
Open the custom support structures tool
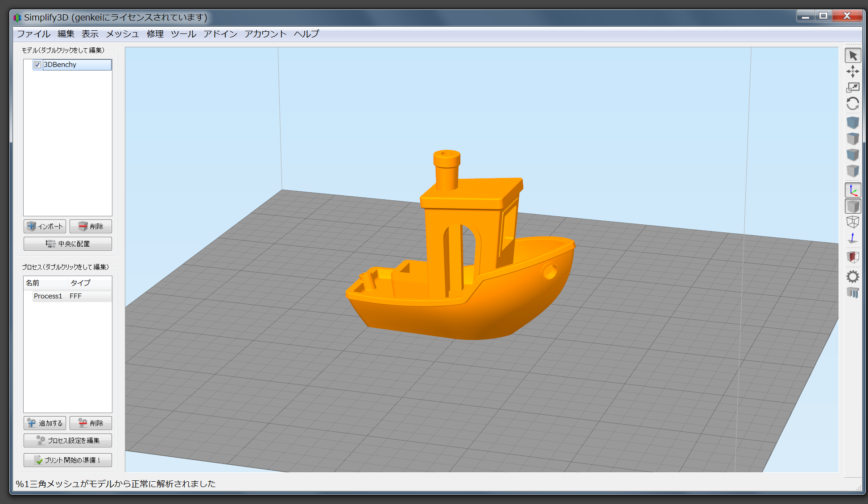(853, 293)
